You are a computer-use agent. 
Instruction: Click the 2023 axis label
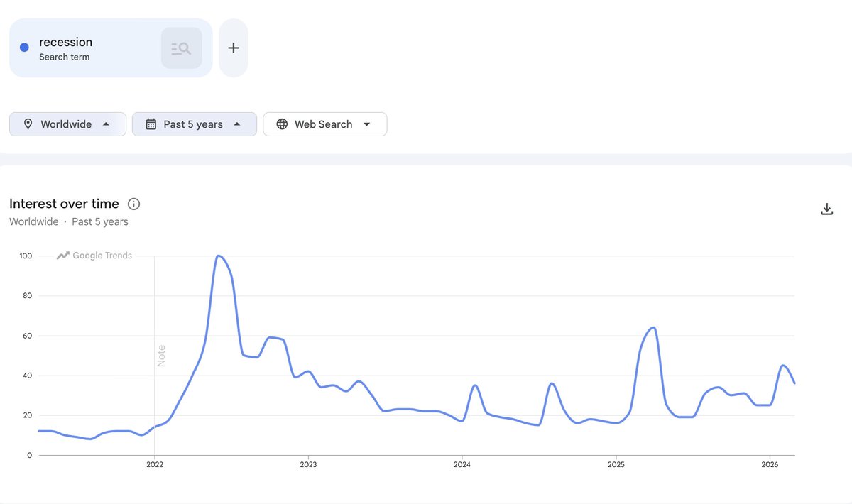click(308, 465)
